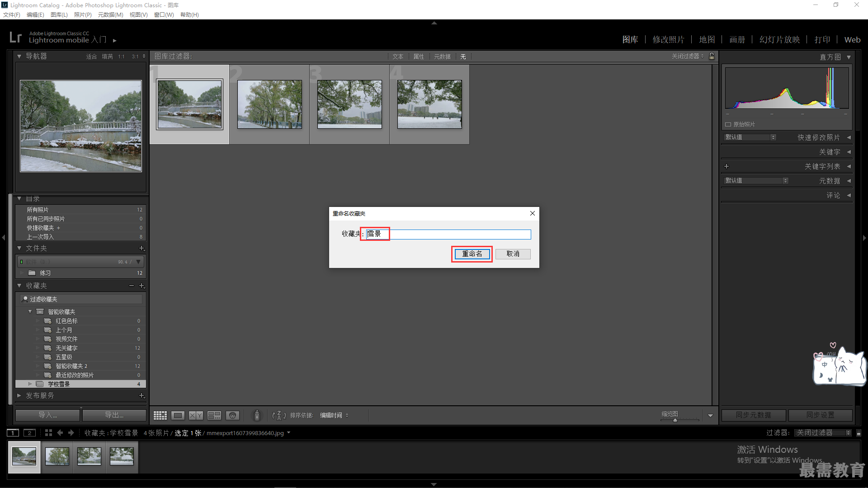Toggle sort direction A-Z icon
This screenshot has height=488, width=868.
pos(279,415)
